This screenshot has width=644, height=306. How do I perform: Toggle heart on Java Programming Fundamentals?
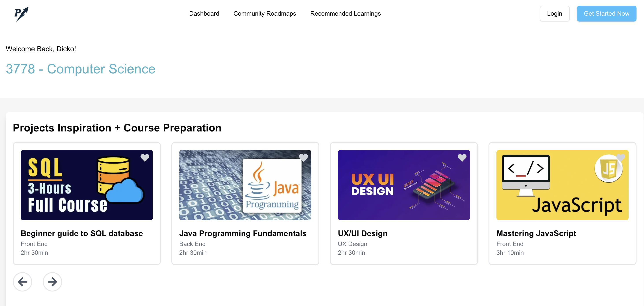pos(303,157)
